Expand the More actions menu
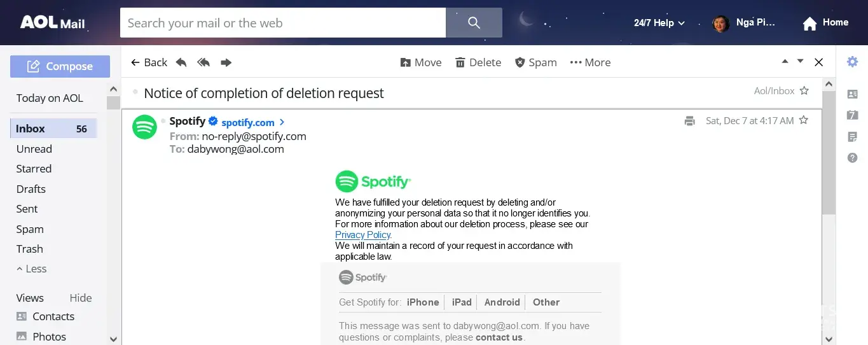 [x=590, y=62]
